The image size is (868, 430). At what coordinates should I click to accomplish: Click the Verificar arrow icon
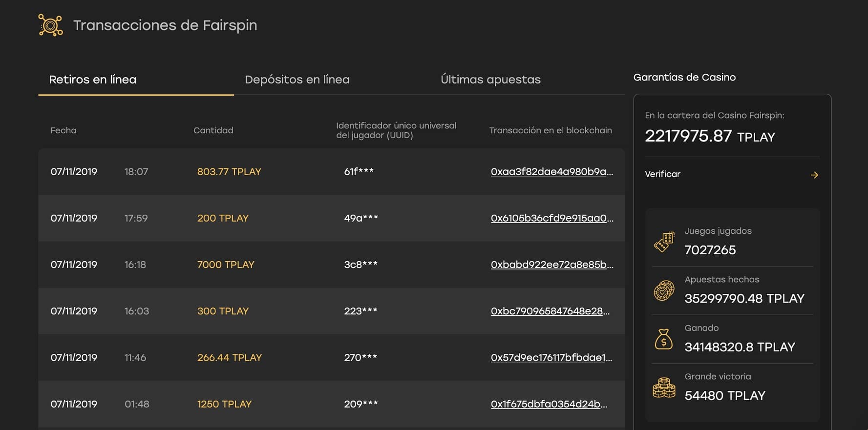814,175
